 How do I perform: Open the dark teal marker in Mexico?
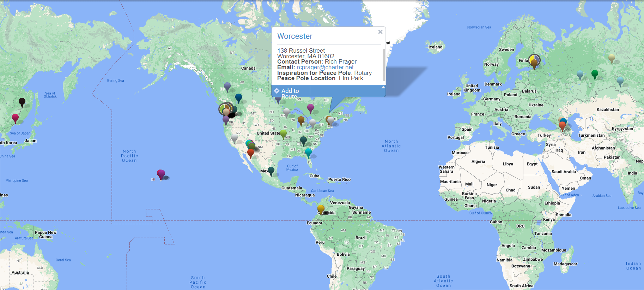[x=271, y=171]
